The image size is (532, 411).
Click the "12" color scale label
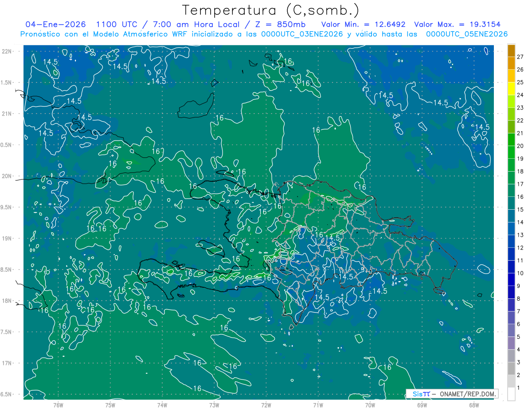click(x=520, y=248)
